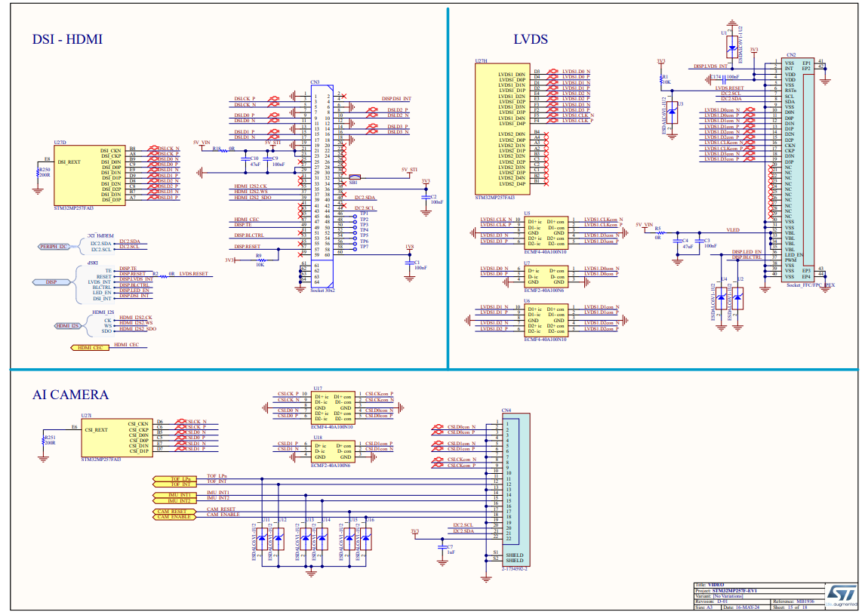The image size is (868, 615).
Task: Click the DISP.BLCTRL net label at CN3
Action: [248, 235]
